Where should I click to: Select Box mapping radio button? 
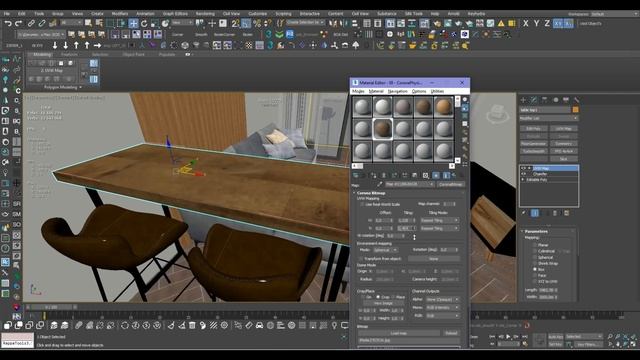point(535,269)
